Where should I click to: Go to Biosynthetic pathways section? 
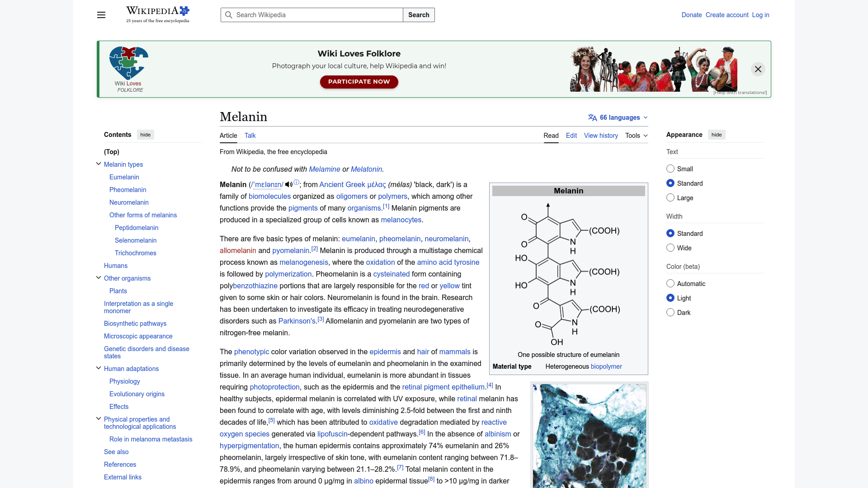(x=135, y=324)
